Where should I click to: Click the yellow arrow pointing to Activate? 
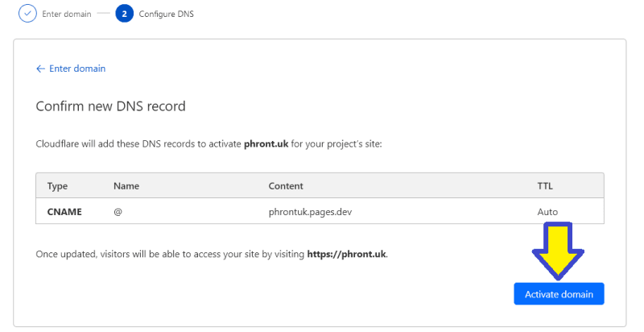558,251
